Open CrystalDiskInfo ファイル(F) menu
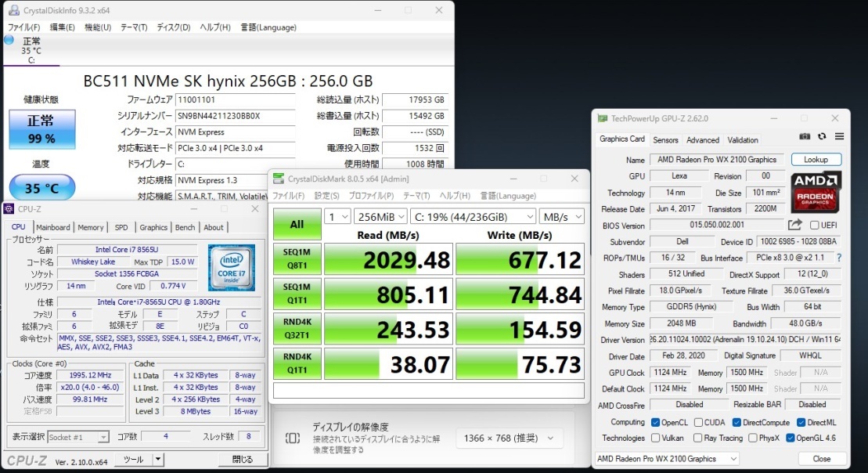868x473 pixels. point(23,27)
